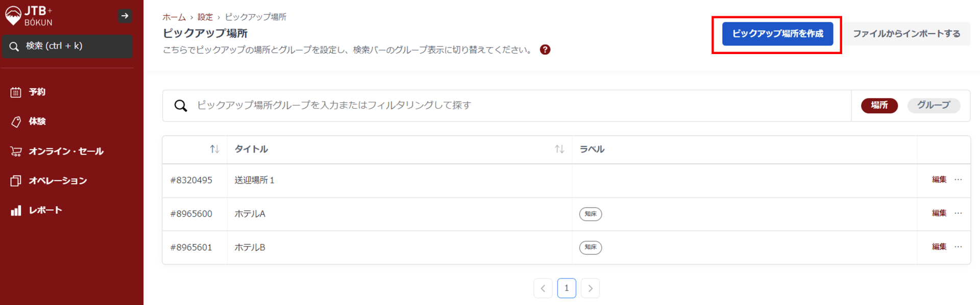
Task: Open the more options menu for ホテルA
Action: (x=958, y=213)
